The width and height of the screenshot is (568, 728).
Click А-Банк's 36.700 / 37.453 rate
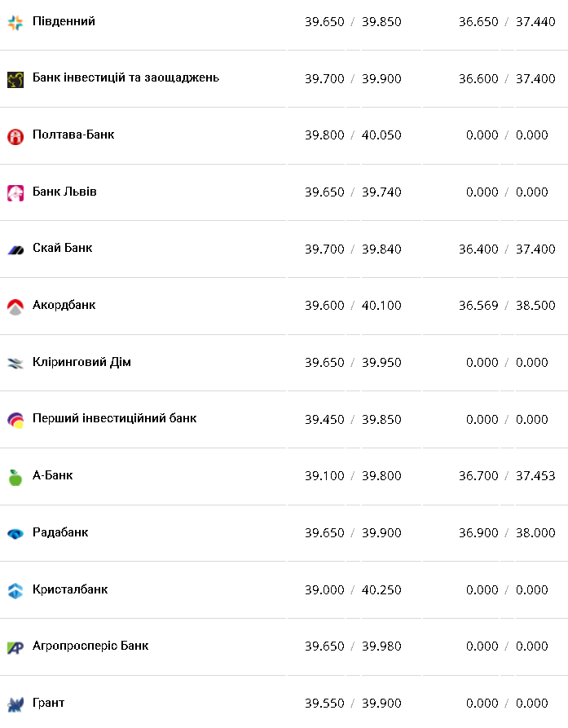[507, 476]
